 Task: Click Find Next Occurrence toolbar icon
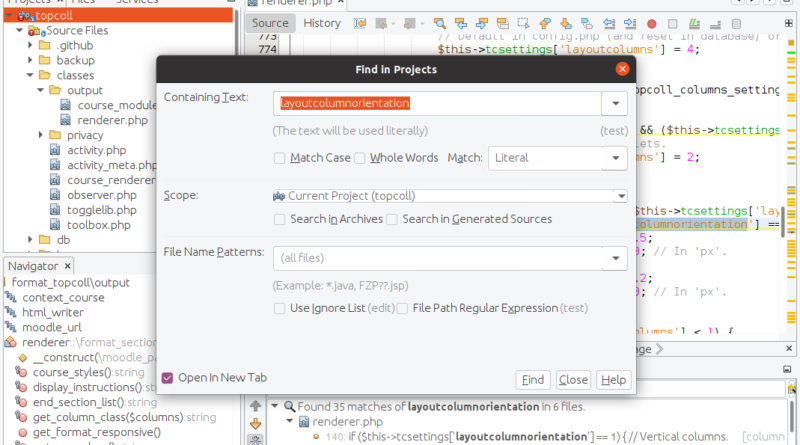click(482, 23)
